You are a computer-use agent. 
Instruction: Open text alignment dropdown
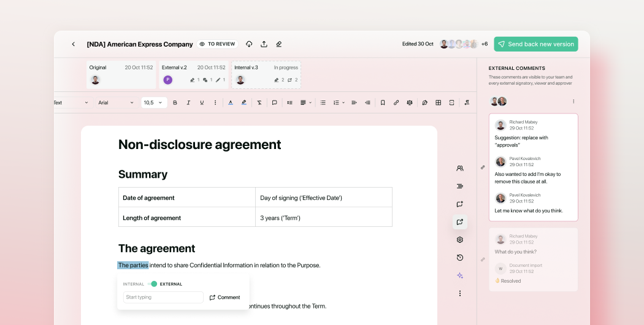pyautogui.click(x=305, y=103)
